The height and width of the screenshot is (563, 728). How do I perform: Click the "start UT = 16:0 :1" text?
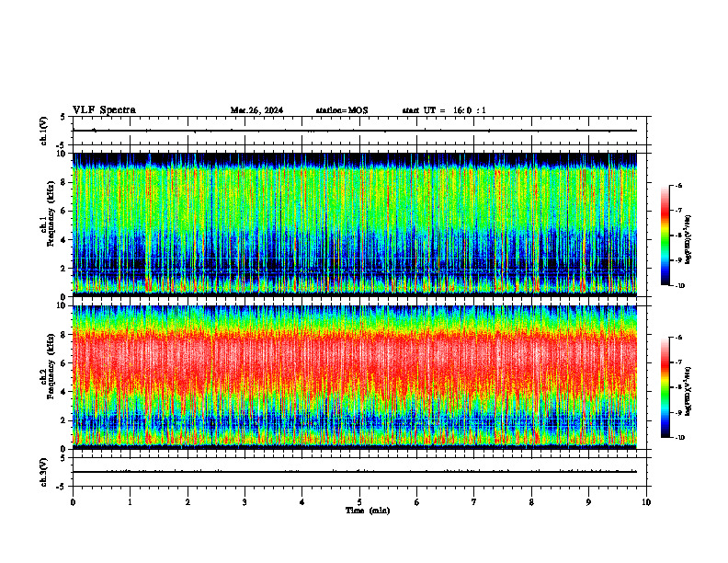(x=444, y=110)
